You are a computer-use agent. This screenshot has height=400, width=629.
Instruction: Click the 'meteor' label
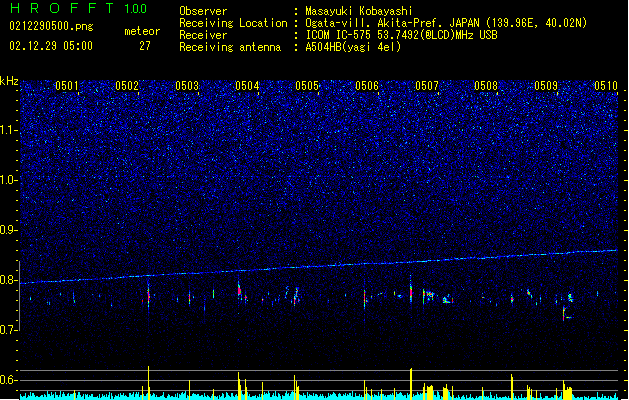tap(142, 31)
